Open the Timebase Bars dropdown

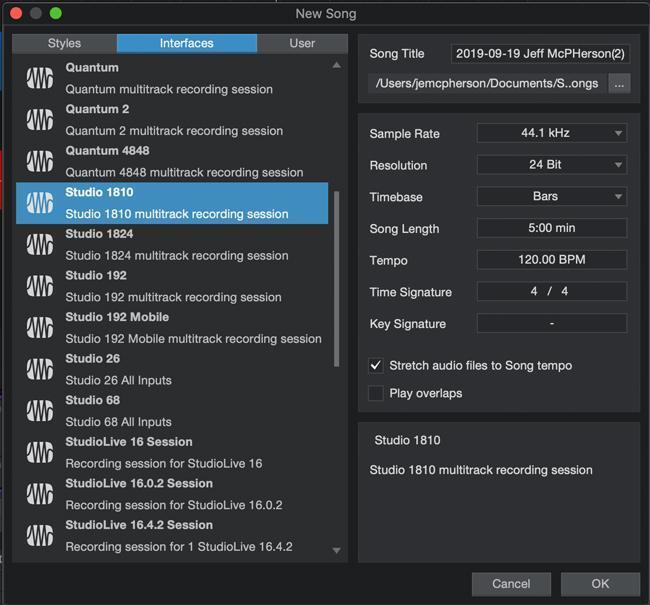(x=552, y=196)
